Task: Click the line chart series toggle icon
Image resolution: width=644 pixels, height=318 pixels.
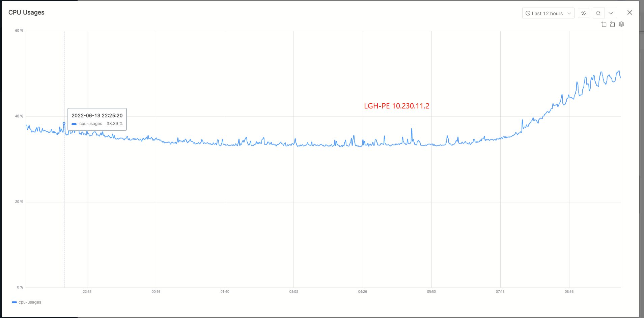Action: point(584,13)
